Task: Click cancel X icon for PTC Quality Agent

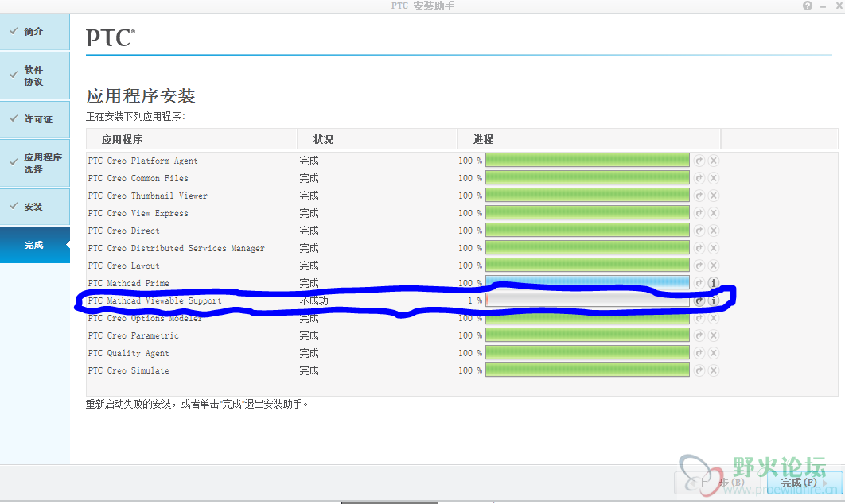Action: click(714, 353)
